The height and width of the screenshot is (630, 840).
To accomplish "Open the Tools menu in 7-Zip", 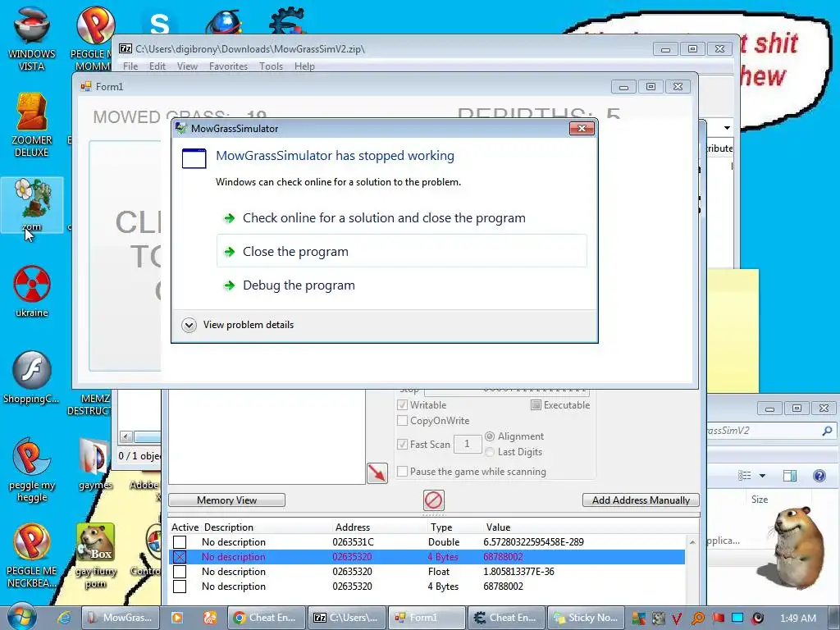I will [271, 66].
